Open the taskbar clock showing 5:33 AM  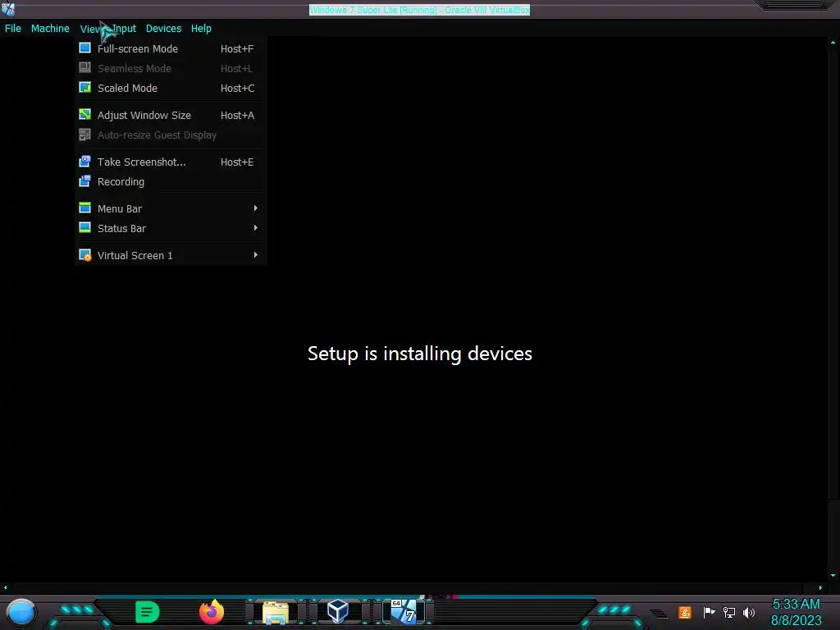coord(796,604)
